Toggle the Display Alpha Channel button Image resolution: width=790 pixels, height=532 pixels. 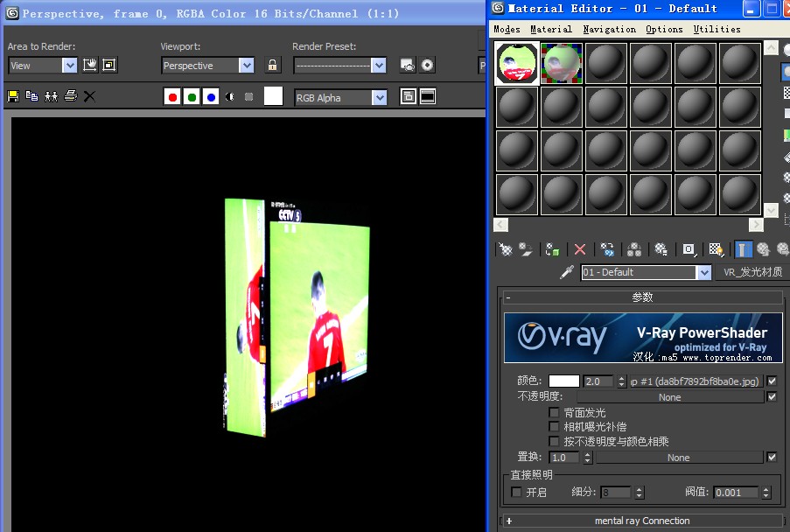tap(230, 97)
